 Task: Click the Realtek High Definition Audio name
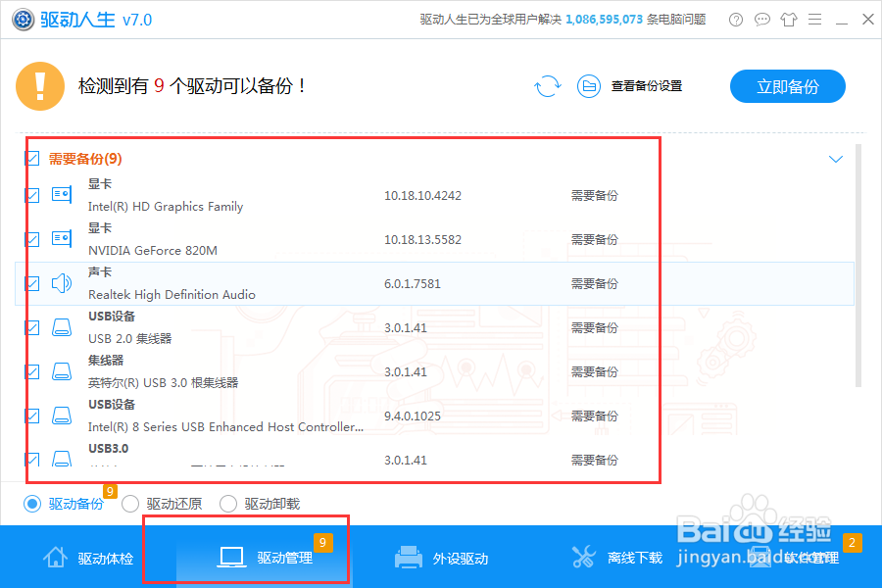[x=171, y=294]
